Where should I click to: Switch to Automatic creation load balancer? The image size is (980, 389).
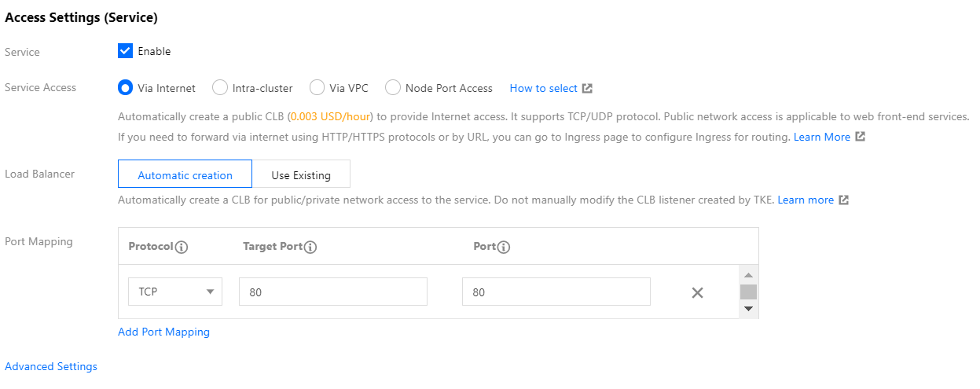(185, 174)
